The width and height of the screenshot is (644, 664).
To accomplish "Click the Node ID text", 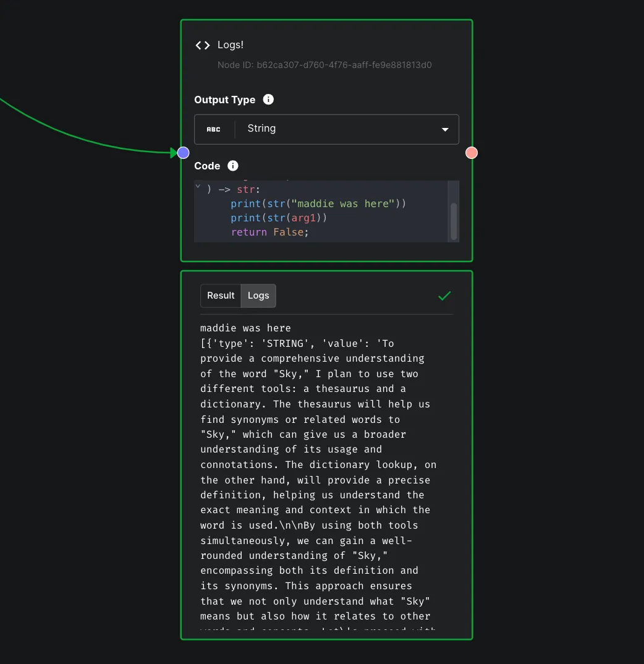I will click(324, 65).
